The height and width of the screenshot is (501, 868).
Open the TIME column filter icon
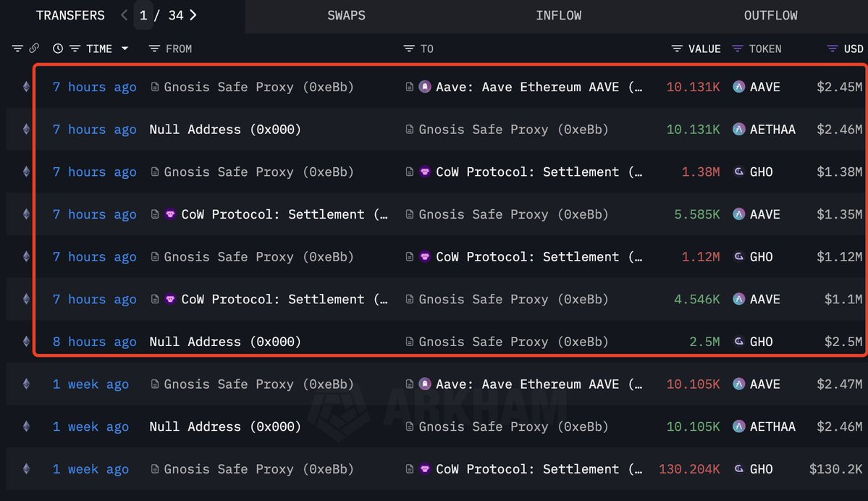(x=75, y=49)
